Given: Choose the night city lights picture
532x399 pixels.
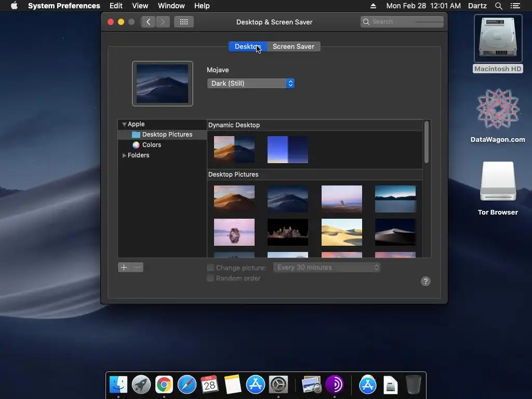Looking at the screenshot, I should pos(288,232).
